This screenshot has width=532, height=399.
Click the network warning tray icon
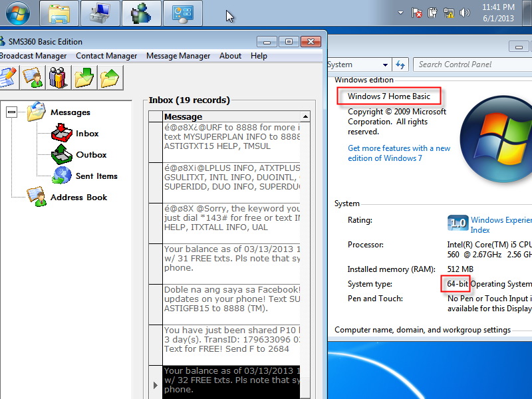tap(448, 13)
